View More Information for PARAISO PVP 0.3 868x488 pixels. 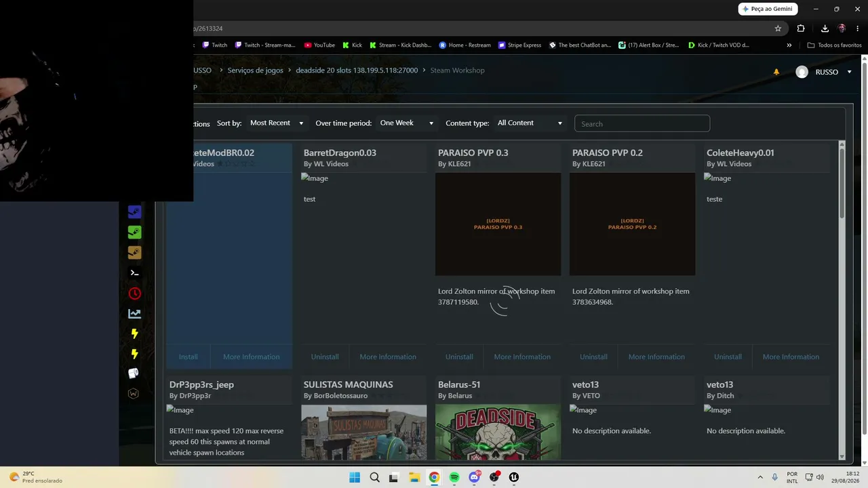[522, 357]
